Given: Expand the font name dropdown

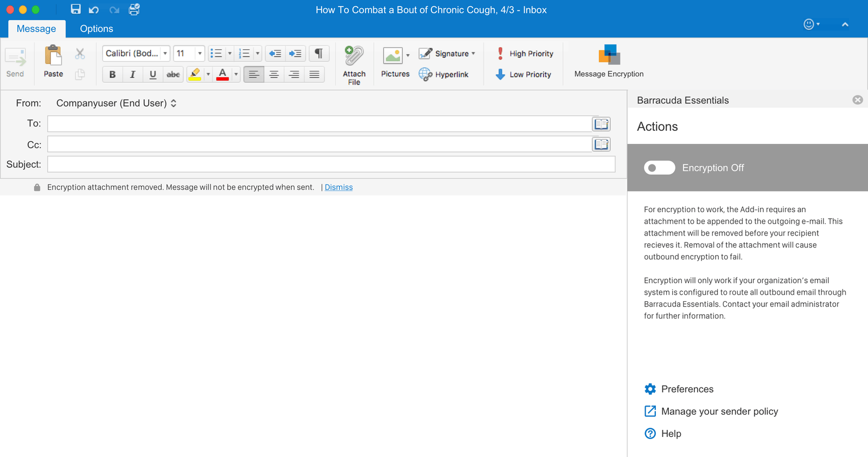Looking at the screenshot, I should [165, 53].
